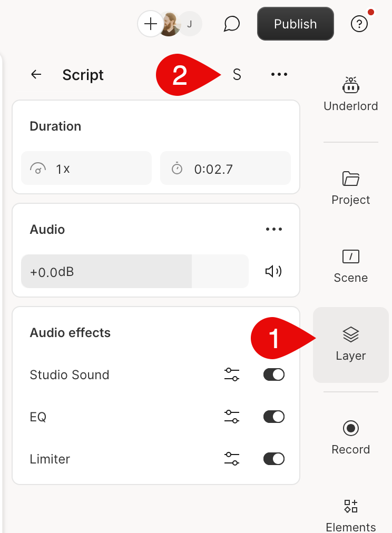Open Studio Sound settings sliders
392x533 pixels.
[x=231, y=374]
